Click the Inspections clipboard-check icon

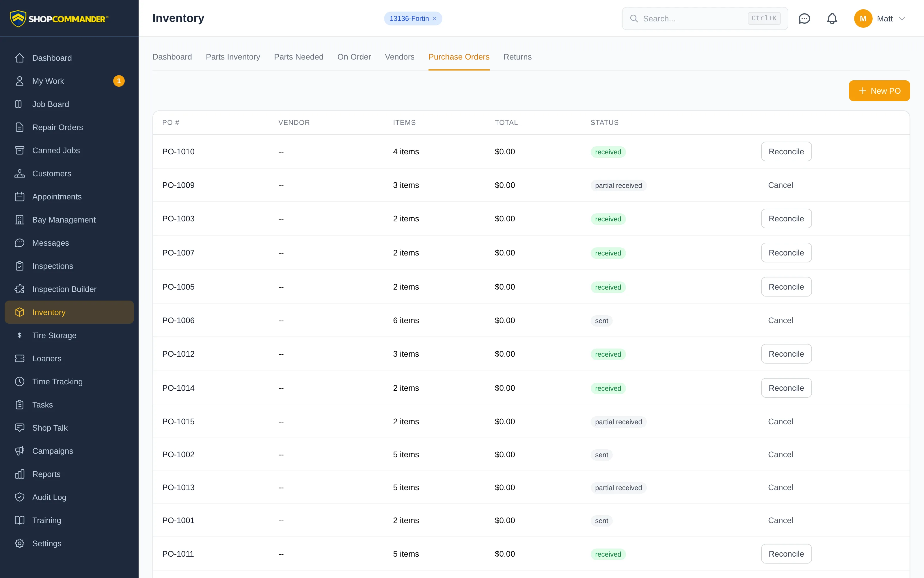[x=19, y=266]
